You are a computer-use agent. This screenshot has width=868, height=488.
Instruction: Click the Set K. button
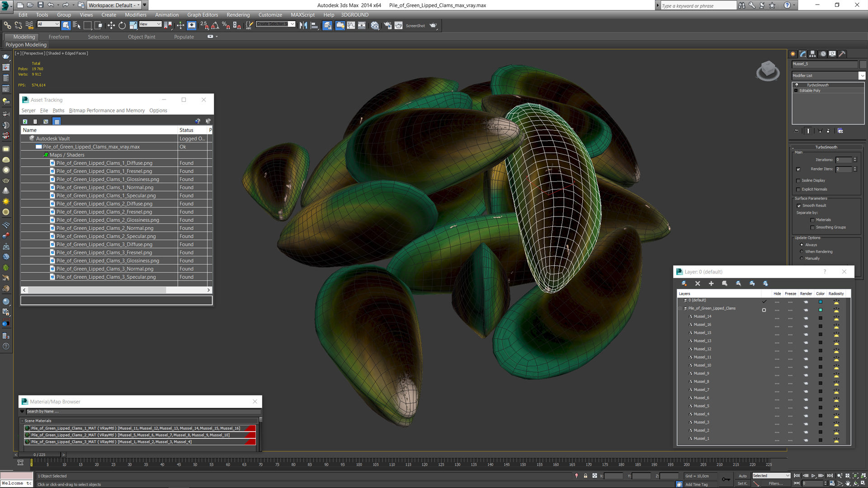(743, 483)
